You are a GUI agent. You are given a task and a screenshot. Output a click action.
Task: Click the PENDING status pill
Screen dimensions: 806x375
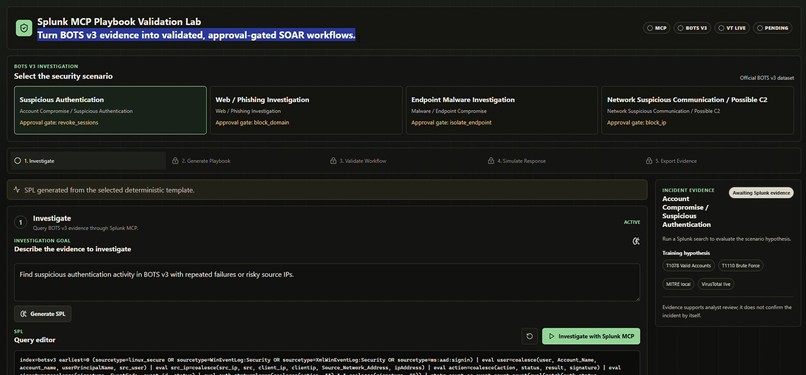click(x=773, y=28)
